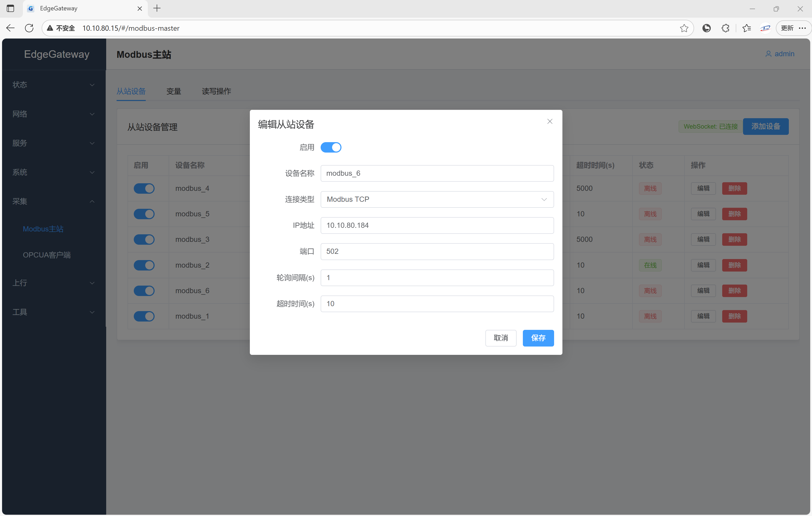Disable the modbus_4 device toggle
Screen dimensions: 812x516
coord(144,188)
